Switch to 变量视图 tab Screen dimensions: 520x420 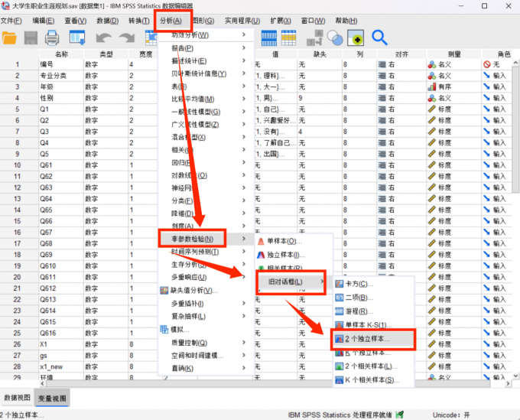tap(52, 398)
